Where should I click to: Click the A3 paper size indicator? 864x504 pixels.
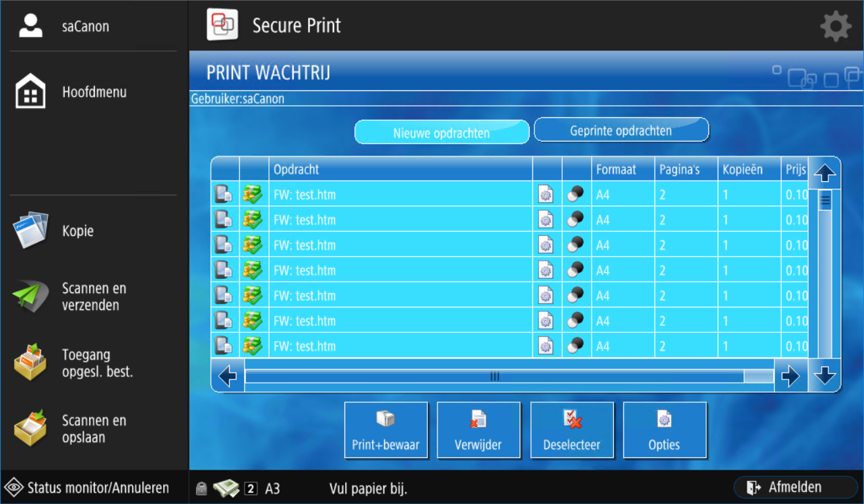(x=272, y=489)
